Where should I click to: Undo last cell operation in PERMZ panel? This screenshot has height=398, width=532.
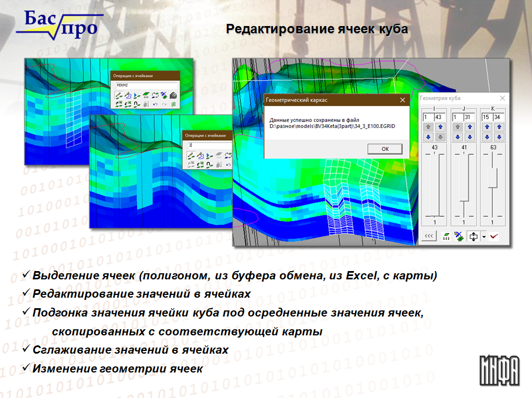point(155,104)
